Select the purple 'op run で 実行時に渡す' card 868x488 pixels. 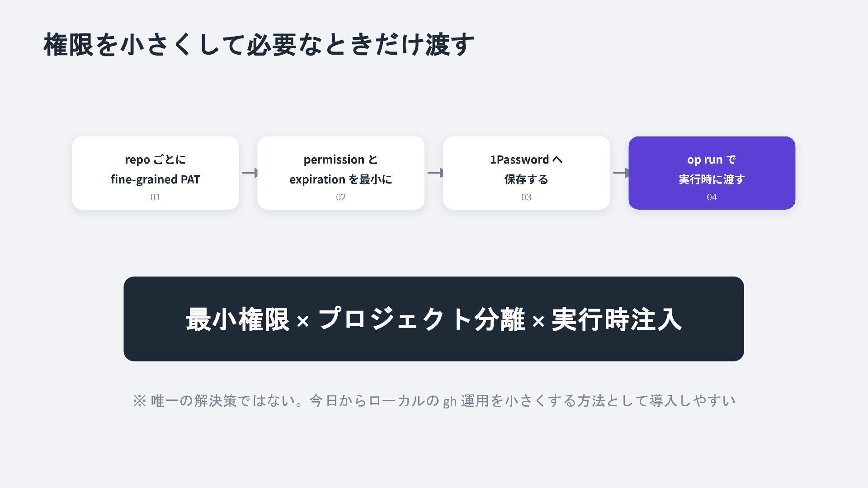coord(712,173)
